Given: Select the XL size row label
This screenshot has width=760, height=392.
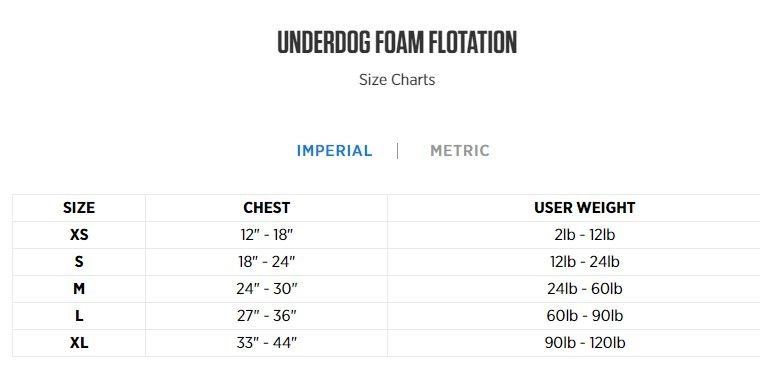Looking at the screenshot, I should coord(79,344).
